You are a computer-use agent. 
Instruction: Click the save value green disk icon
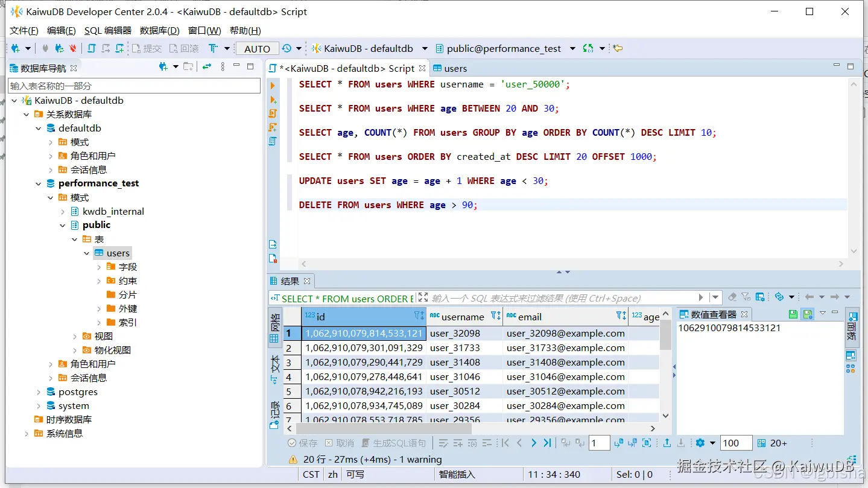(793, 314)
